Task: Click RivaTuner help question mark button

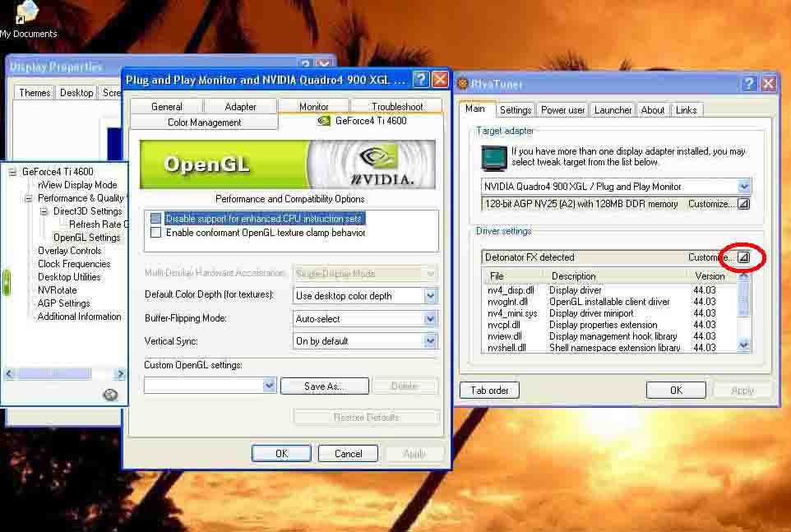Action: point(748,83)
